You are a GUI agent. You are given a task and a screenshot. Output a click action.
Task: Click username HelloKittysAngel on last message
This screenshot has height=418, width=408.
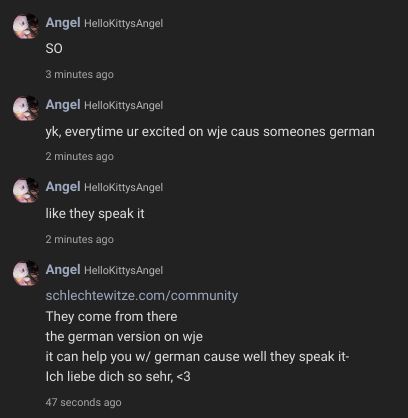click(123, 270)
